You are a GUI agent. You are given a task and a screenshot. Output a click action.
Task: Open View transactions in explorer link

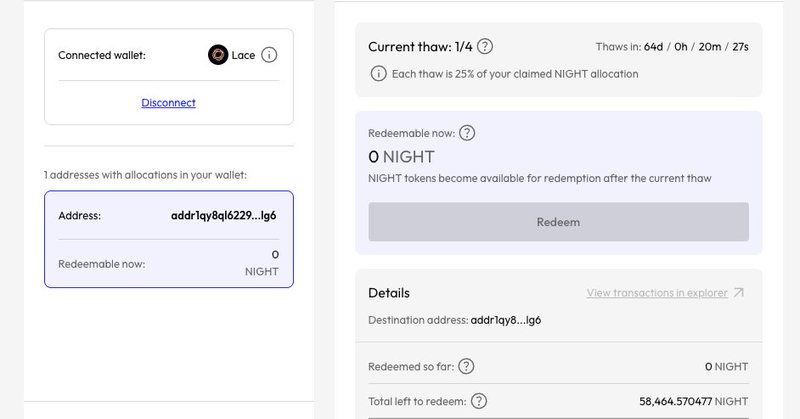coord(656,293)
